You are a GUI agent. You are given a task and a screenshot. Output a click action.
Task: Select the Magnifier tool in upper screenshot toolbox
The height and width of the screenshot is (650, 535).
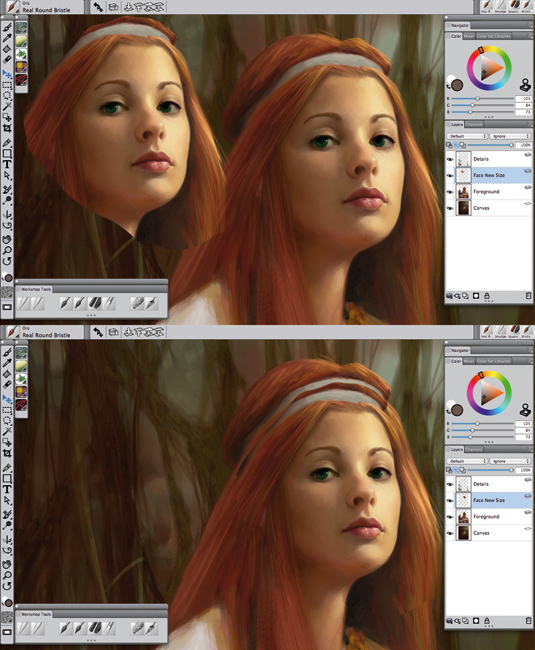coord(7,250)
